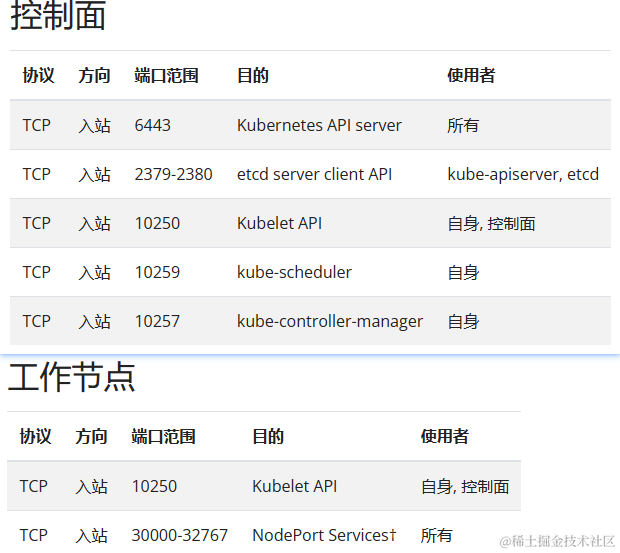Screen dimensions: 620x553
Task: Click port range 2379-2380
Action: 173,174
